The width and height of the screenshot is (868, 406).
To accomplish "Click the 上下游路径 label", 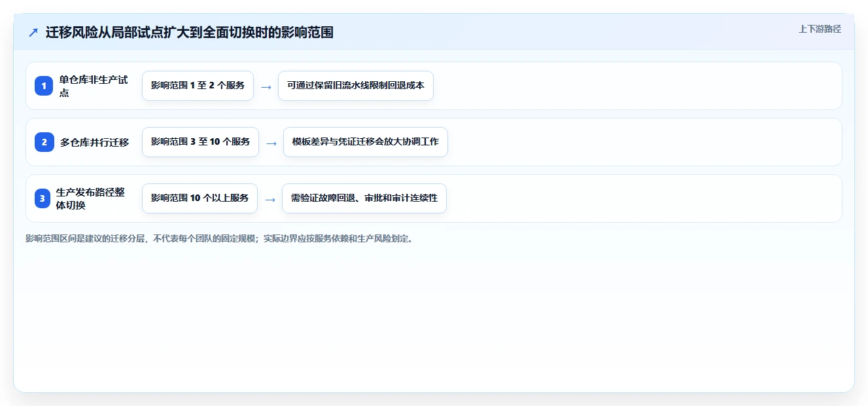I will click(820, 29).
